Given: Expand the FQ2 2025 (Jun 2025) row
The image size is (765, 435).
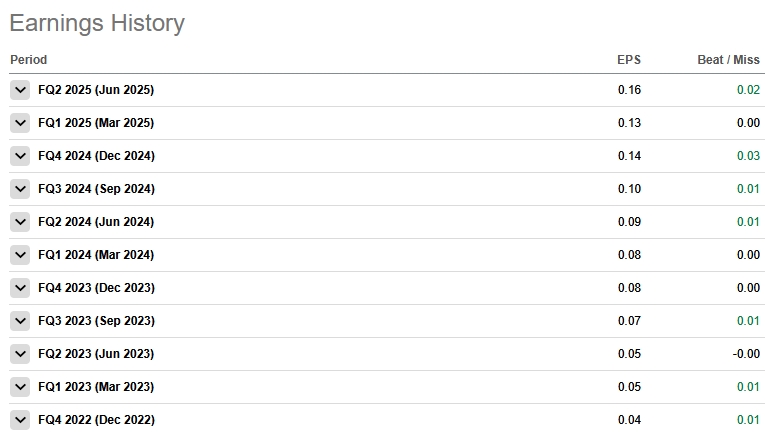Looking at the screenshot, I should (x=20, y=90).
